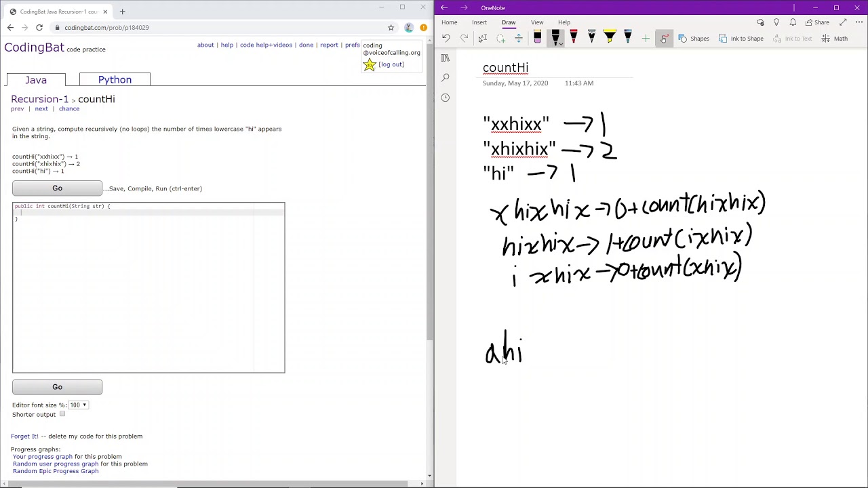This screenshot has width=868, height=488.
Task: Open OneNote notifications bell
Action: 793,22
